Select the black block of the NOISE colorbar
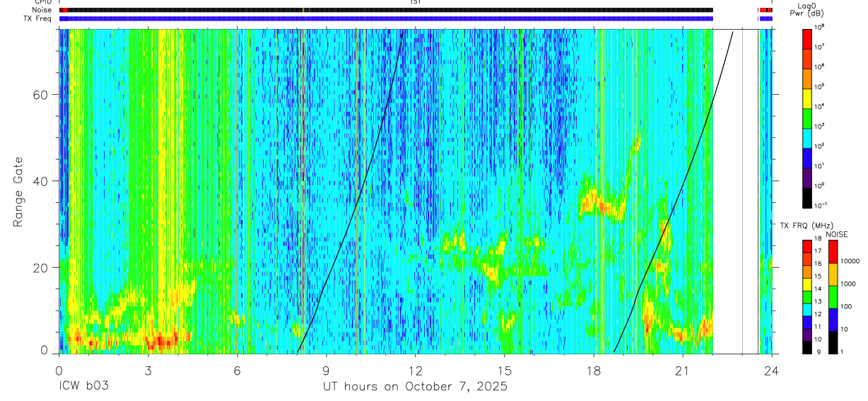Screen dimensions: 868x401 pos(833,342)
